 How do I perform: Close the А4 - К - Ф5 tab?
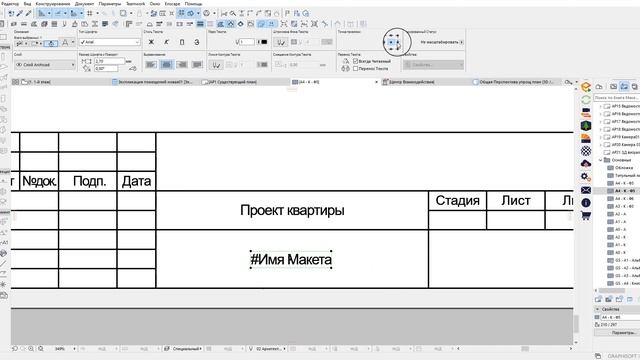click(376, 82)
